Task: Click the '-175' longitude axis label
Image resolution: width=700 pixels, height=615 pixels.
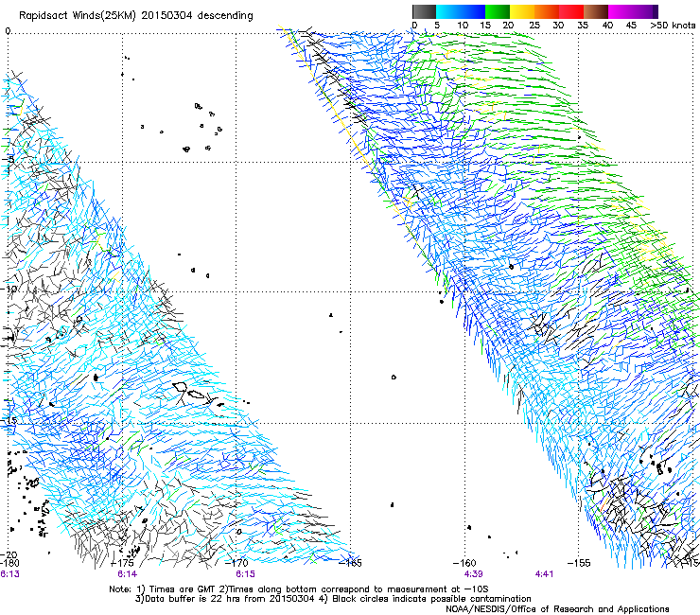Action: pos(122,563)
